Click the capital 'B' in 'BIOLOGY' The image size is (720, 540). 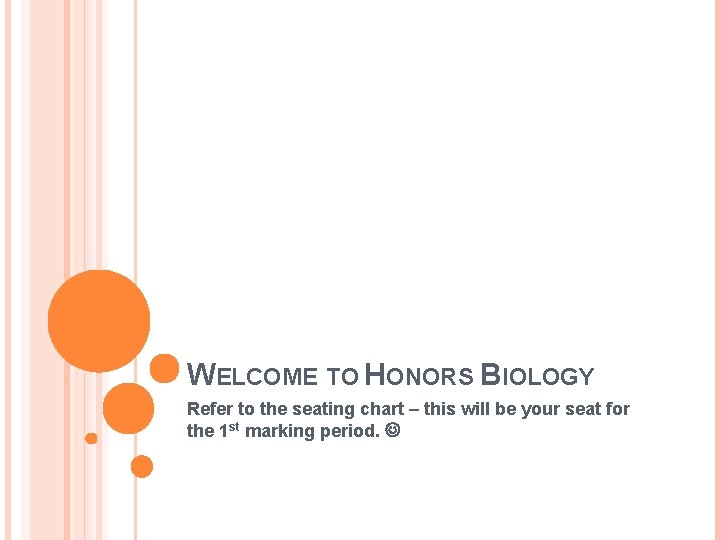point(490,375)
